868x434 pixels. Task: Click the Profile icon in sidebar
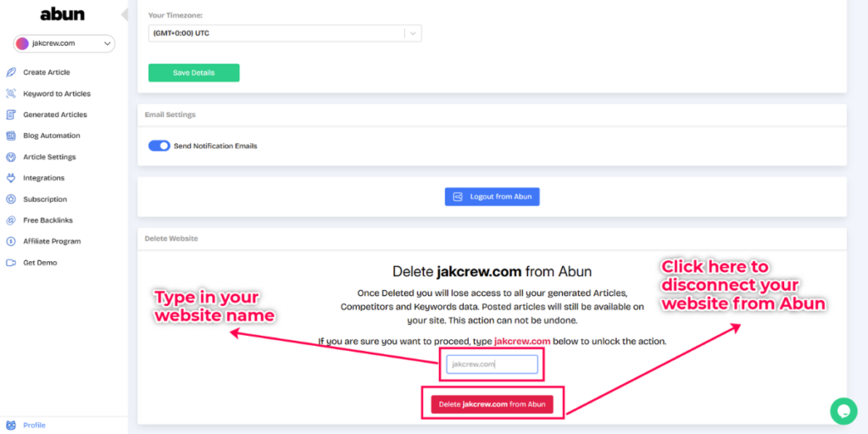pos(10,426)
